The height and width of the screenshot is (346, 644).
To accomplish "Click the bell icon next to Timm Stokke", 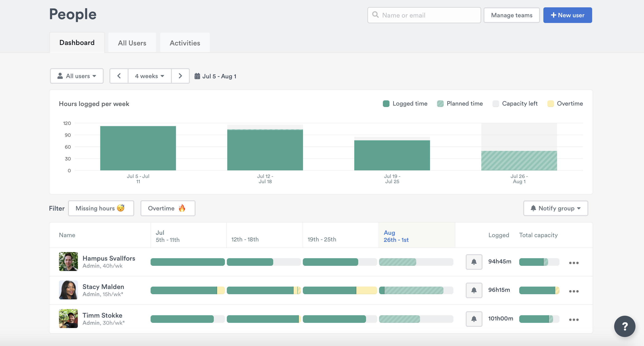I will (x=474, y=319).
